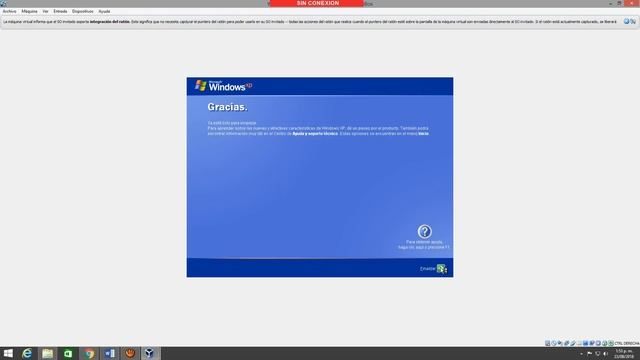Restore down the VirtualBox window

[x=619, y=3]
